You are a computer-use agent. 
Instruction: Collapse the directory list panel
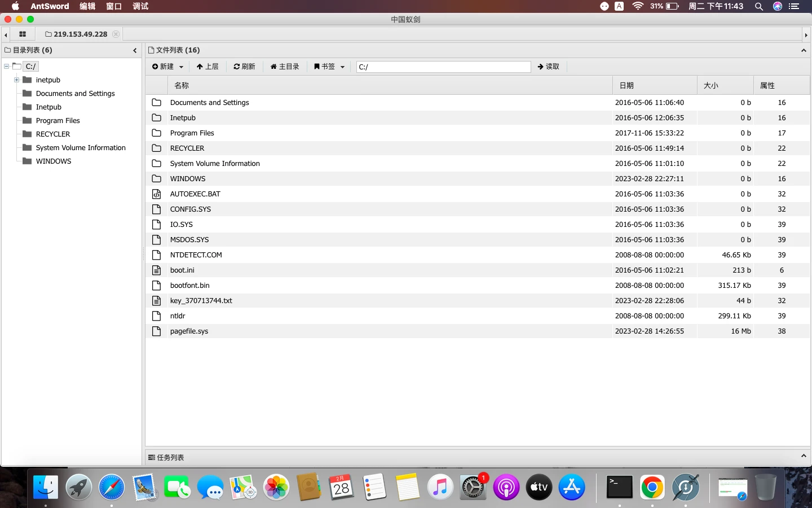pos(135,50)
